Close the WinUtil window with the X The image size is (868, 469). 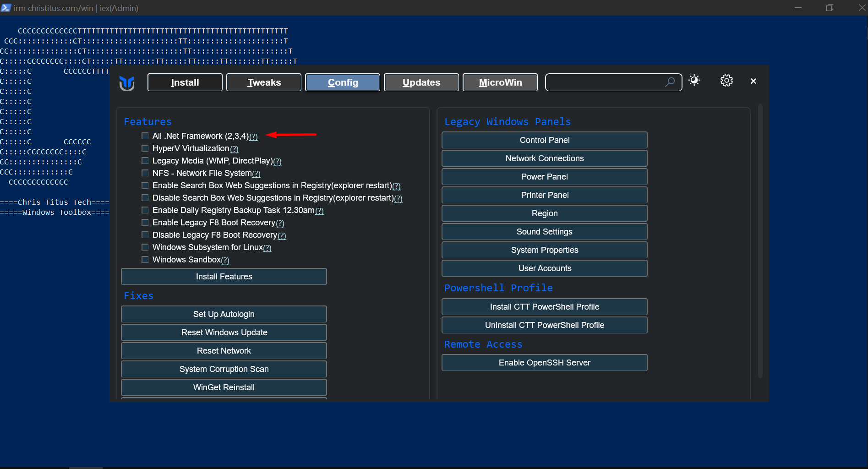coord(753,81)
